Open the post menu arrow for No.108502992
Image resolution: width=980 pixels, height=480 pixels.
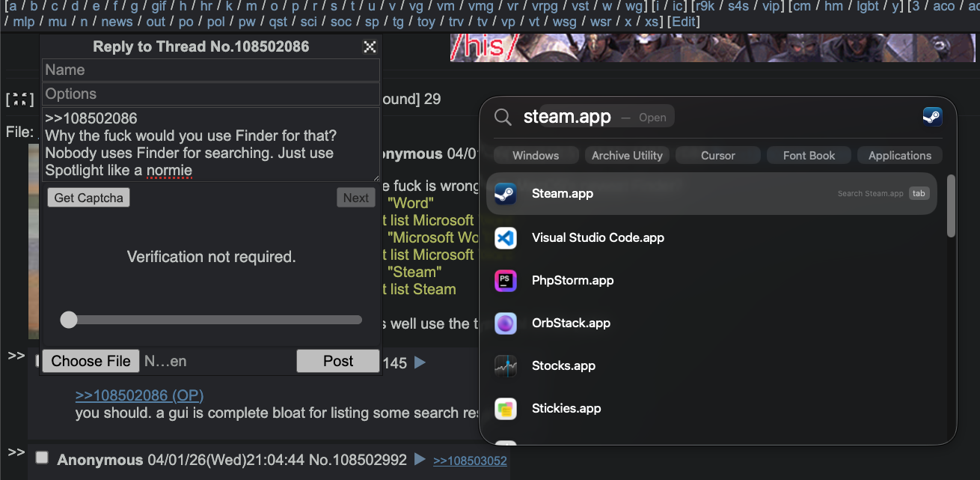tap(420, 459)
